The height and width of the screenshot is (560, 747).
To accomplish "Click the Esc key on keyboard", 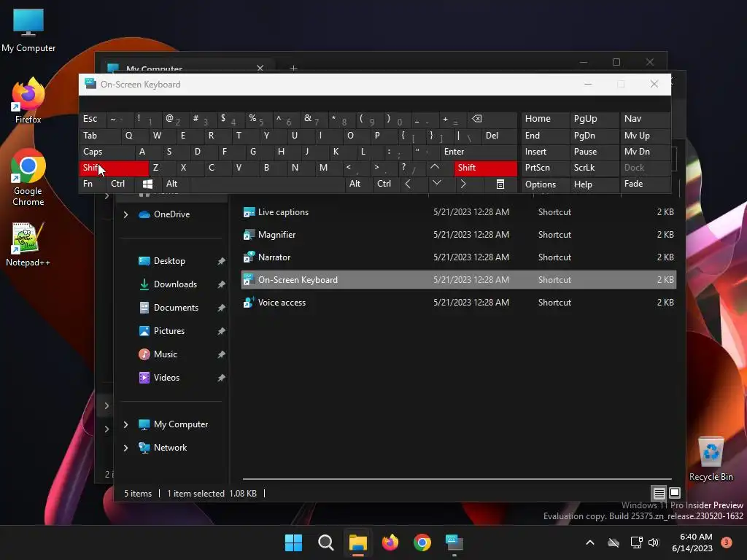I will coord(93,119).
